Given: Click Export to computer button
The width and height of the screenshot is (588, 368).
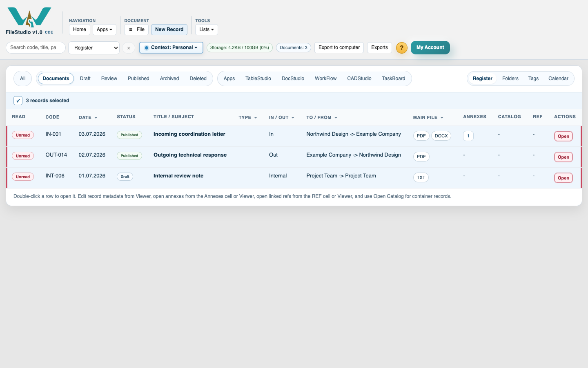Looking at the screenshot, I should 339,47.
